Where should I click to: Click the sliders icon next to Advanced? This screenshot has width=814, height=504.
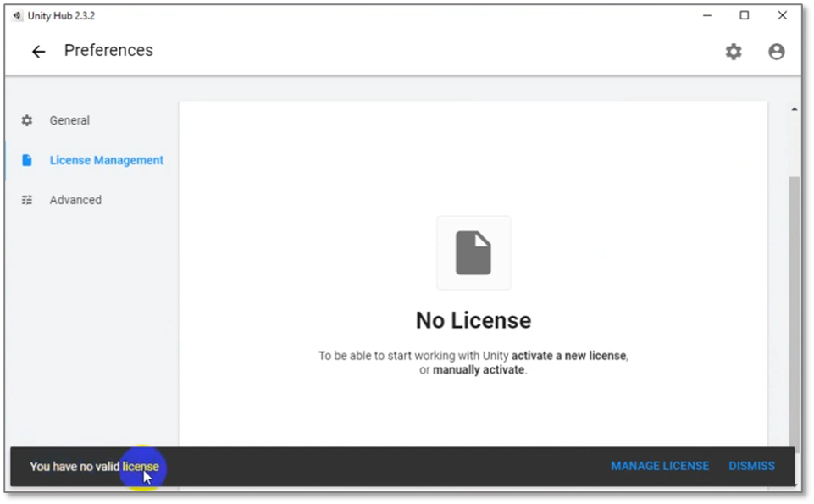point(27,200)
